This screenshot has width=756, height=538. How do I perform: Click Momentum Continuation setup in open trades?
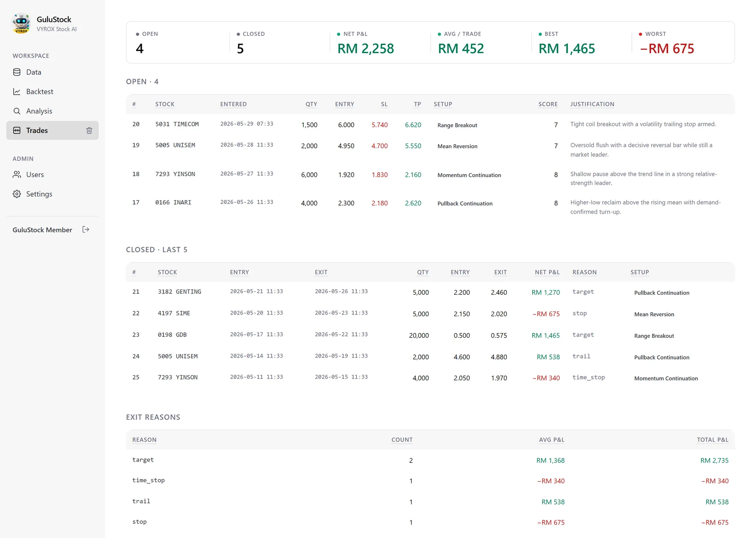click(x=469, y=175)
